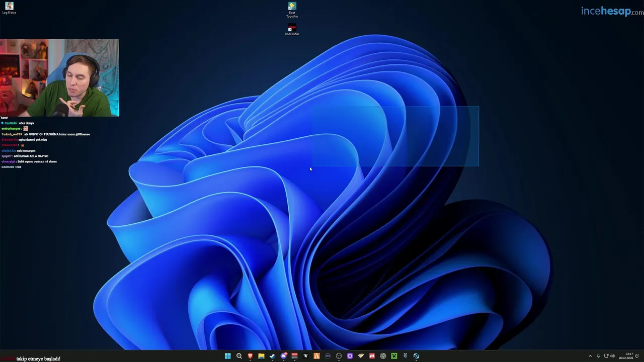Open the Windows Start menu
The image size is (644, 362).
(228, 356)
